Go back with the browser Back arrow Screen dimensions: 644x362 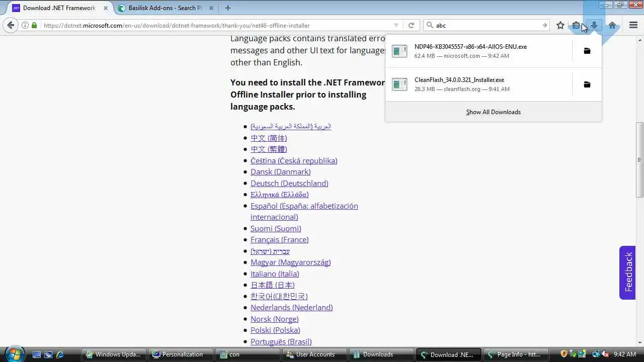(x=11, y=25)
